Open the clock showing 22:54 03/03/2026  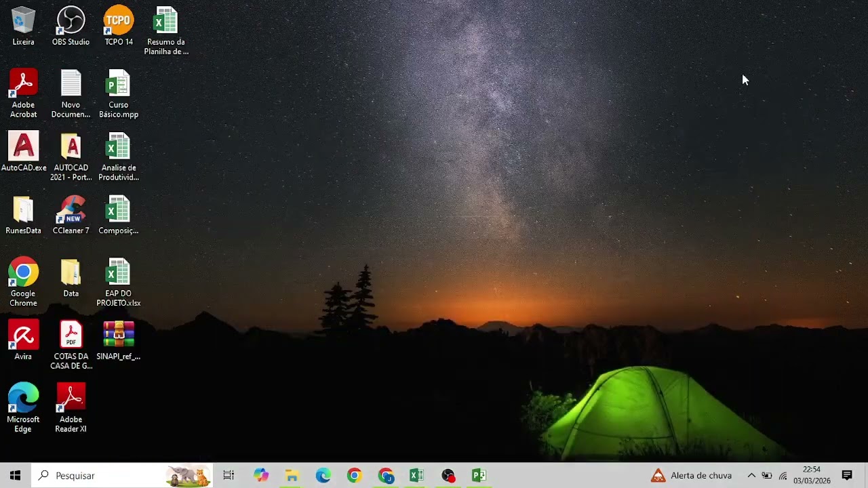[812, 475]
